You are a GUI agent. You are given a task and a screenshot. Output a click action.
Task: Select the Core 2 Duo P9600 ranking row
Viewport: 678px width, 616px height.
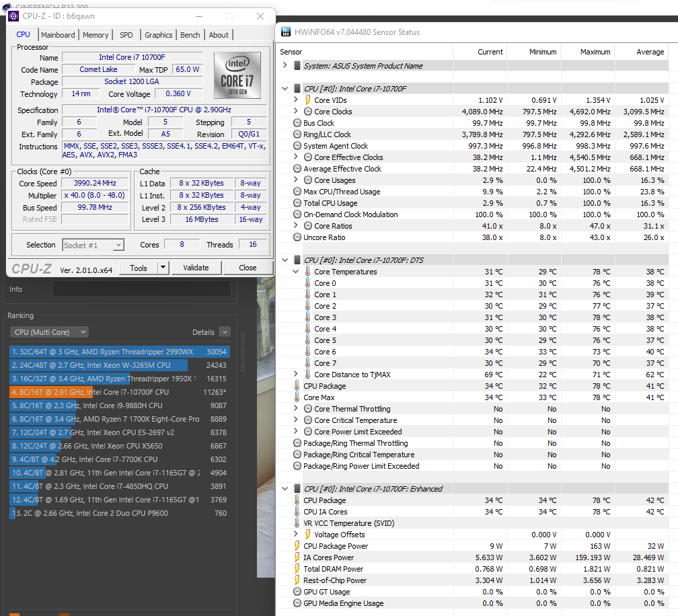(x=119, y=513)
